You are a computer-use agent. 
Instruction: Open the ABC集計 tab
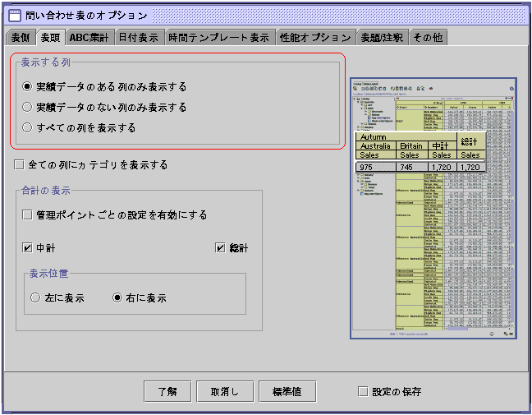[89, 37]
